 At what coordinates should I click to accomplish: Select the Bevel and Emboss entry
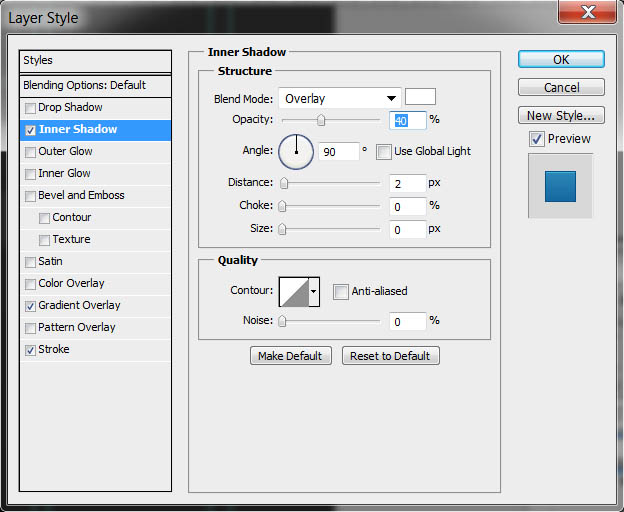[x=81, y=195]
